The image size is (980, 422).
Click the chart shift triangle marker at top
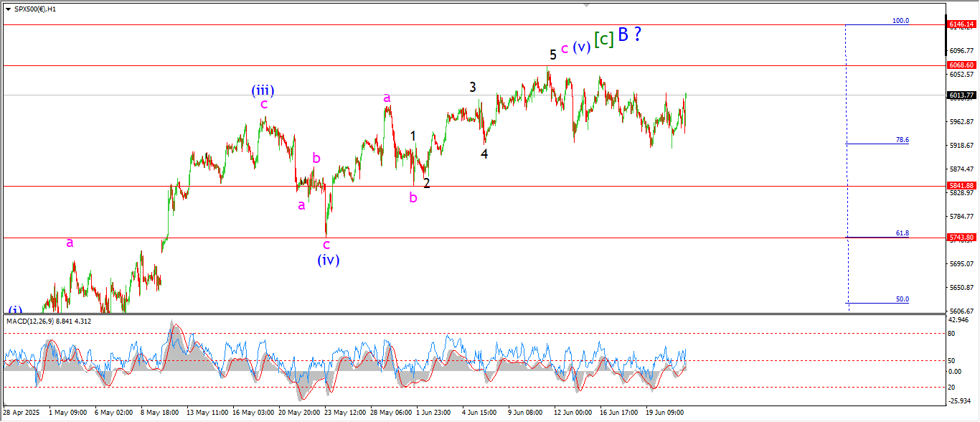click(x=586, y=6)
